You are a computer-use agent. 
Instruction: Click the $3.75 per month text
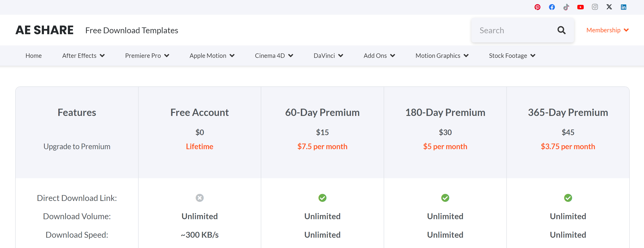(568, 146)
